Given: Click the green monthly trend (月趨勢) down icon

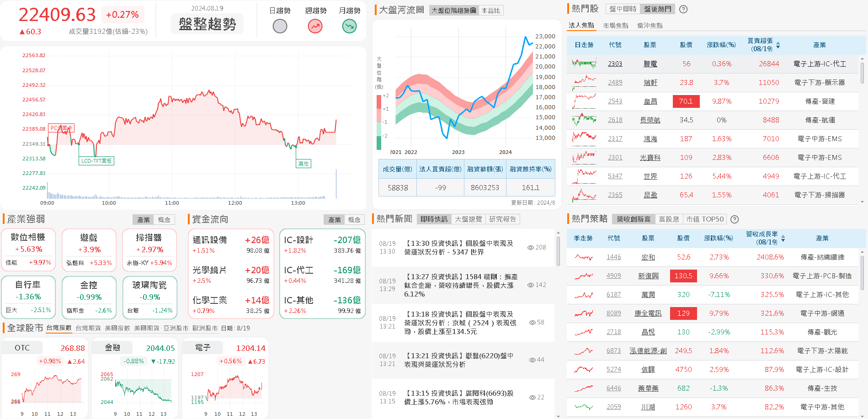Looking at the screenshot, I should pyautogui.click(x=350, y=27).
